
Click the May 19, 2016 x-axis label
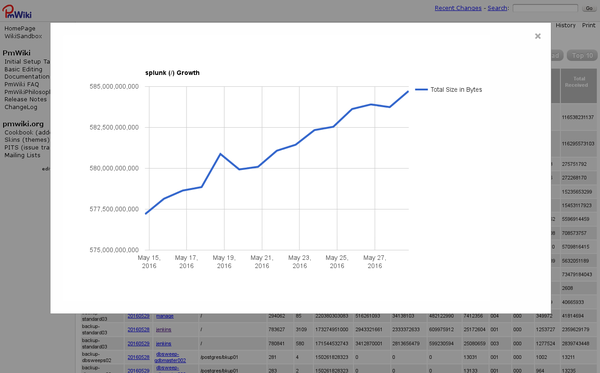tap(224, 262)
